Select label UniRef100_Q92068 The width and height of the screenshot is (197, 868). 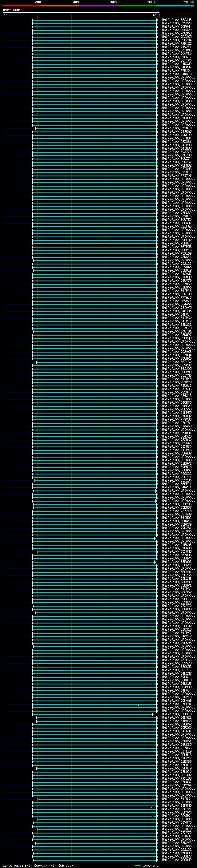pos(177,352)
